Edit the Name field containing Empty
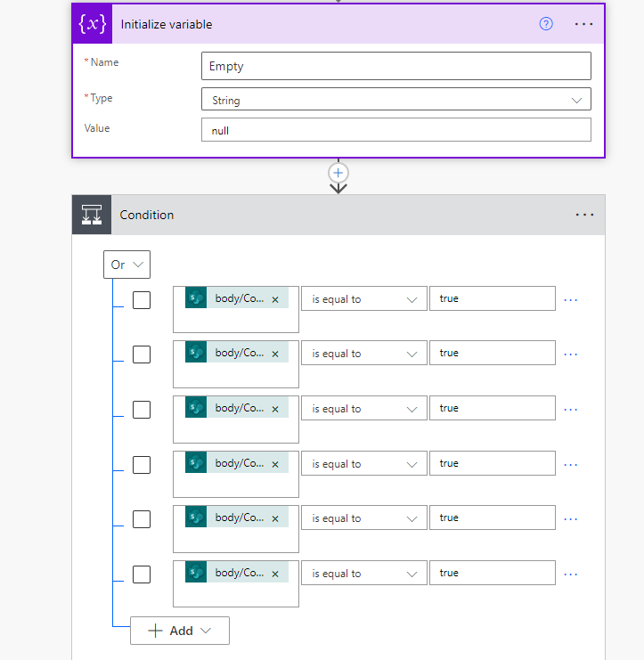 pos(396,66)
